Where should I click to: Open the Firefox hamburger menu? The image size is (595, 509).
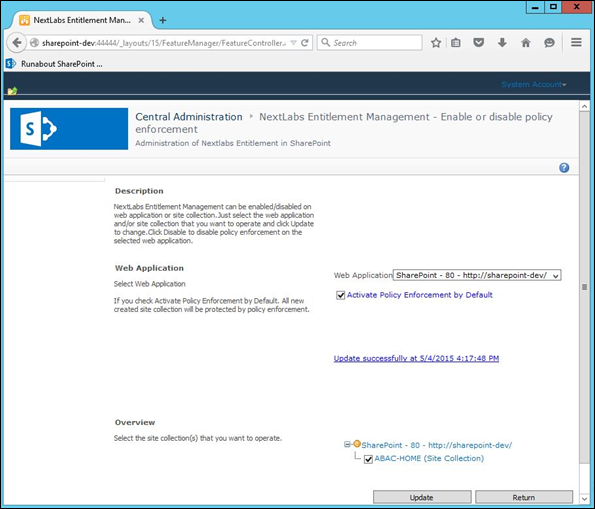click(x=576, y=43)
